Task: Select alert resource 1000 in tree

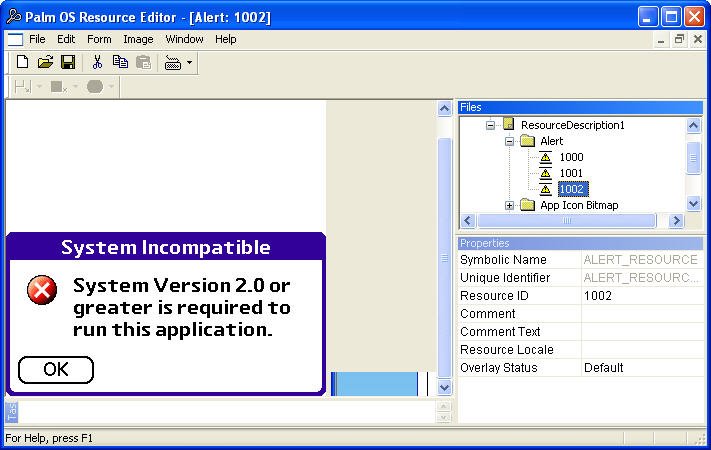Action: [571, 157]
